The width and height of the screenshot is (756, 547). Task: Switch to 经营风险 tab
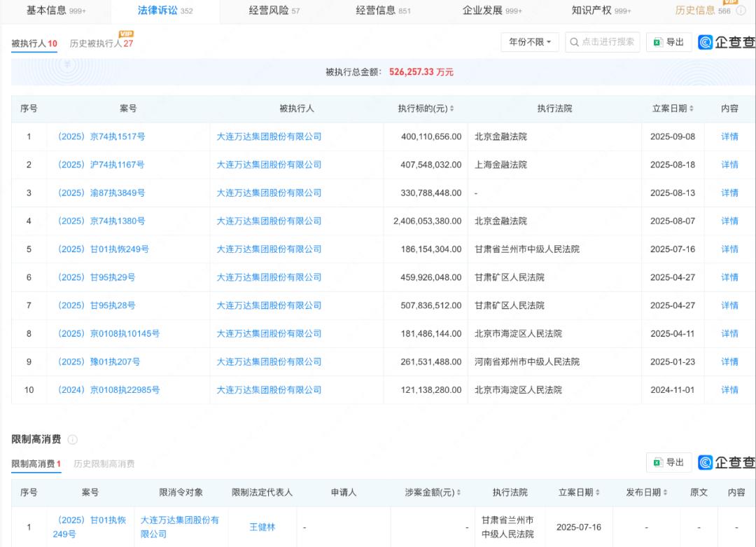tap(274, 11)
